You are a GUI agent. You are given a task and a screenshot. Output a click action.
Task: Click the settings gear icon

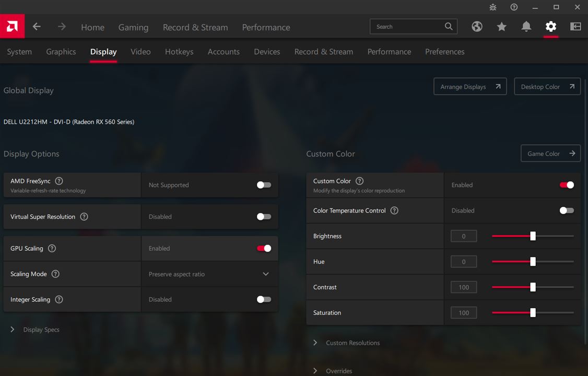[551, 27]
